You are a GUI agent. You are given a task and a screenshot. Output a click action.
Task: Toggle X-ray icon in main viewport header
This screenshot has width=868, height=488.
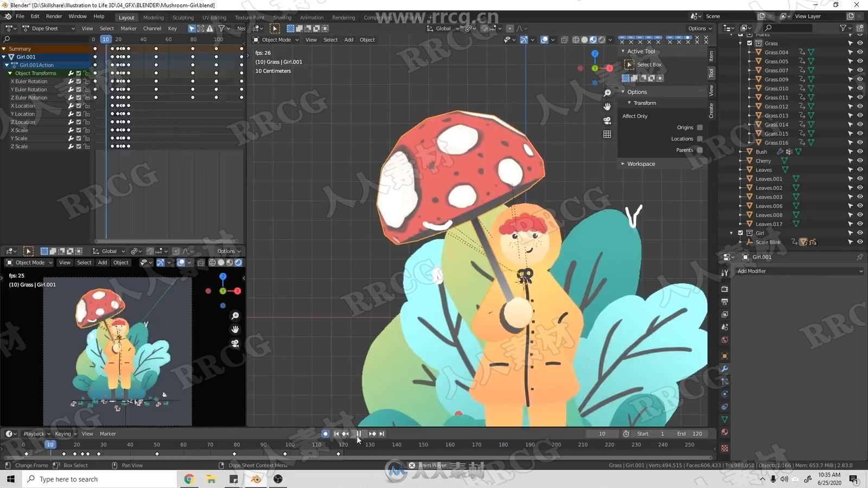[x=564, y=40]
